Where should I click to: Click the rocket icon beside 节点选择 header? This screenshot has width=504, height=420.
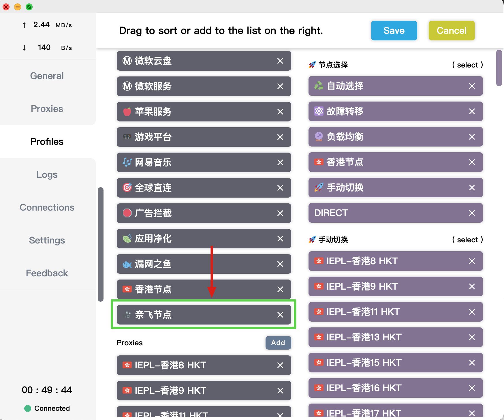[x=312, y=65]
